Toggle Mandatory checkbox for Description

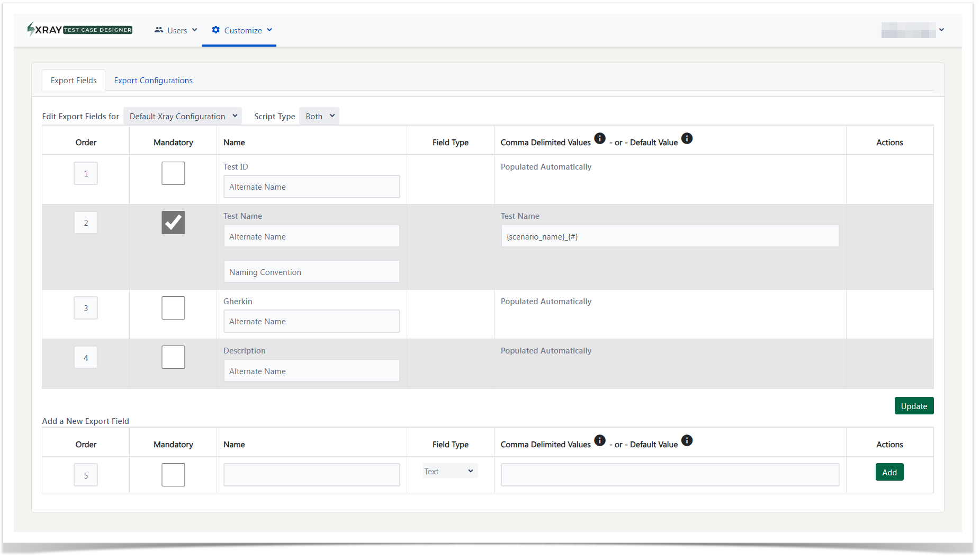pyautogui.click(x=173, y=357)
